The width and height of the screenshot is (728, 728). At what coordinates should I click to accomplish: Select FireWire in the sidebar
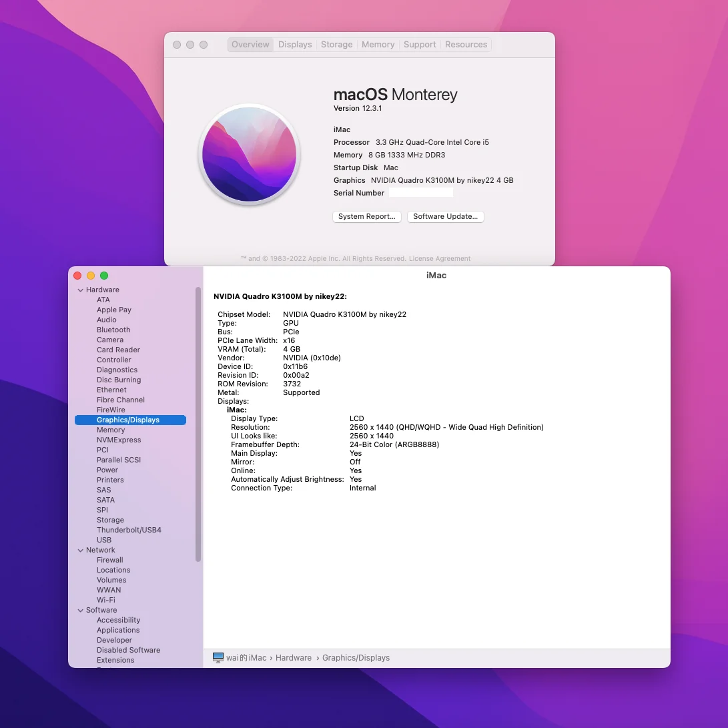pyautogui.click(x=111, y=410)
